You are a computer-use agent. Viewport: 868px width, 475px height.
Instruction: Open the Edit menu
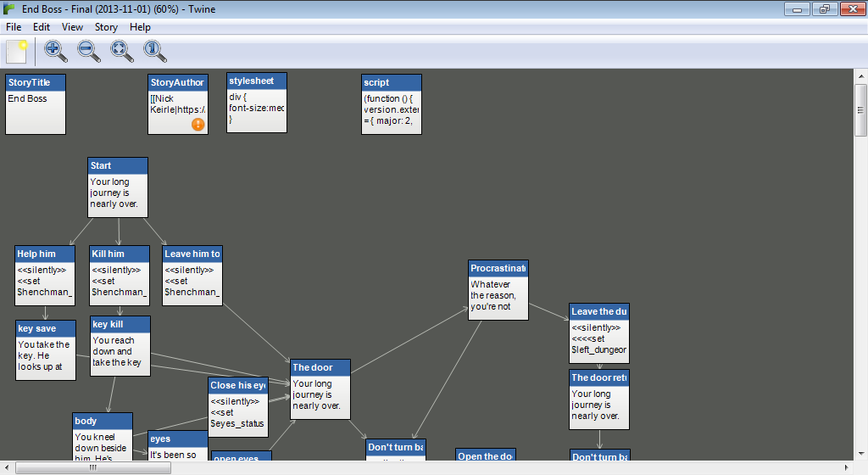[x=42, y=27]
